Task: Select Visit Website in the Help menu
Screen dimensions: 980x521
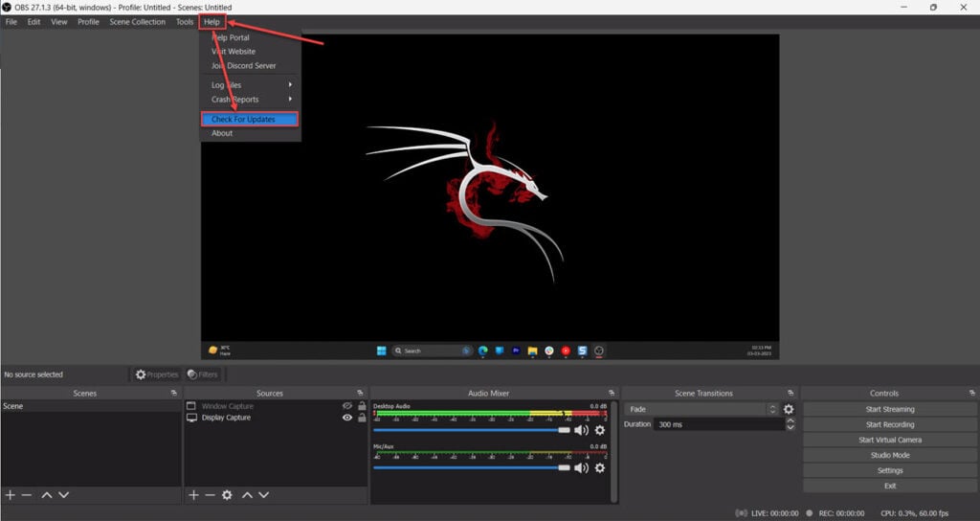Action: (x=250, y=52)
